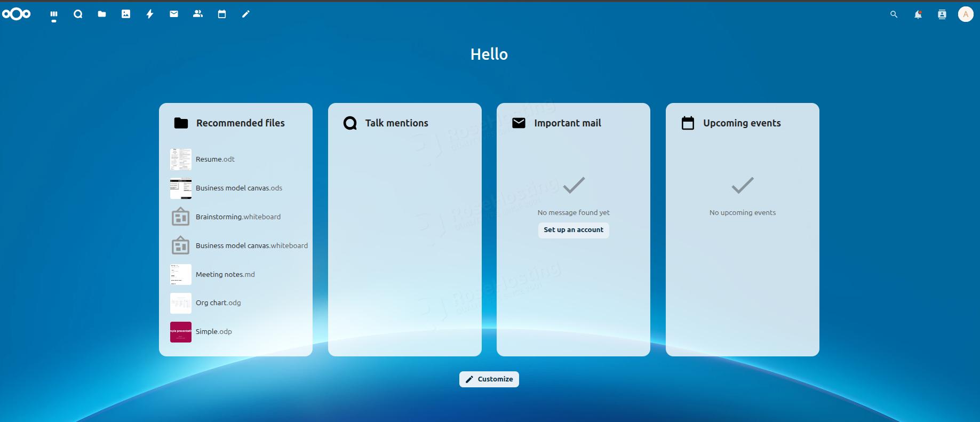Click Set up an account button
The image size is (980, 422).
573,230
